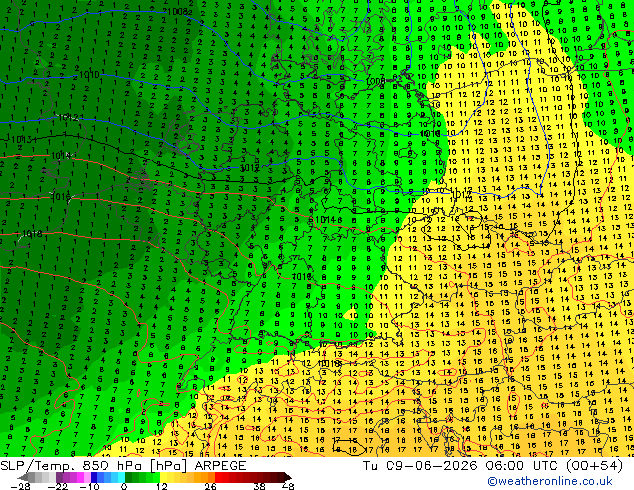Click the legend value '-10'
Image resolution: width=634 pixels, height=490 pixels.
click(x=89, y=486)
